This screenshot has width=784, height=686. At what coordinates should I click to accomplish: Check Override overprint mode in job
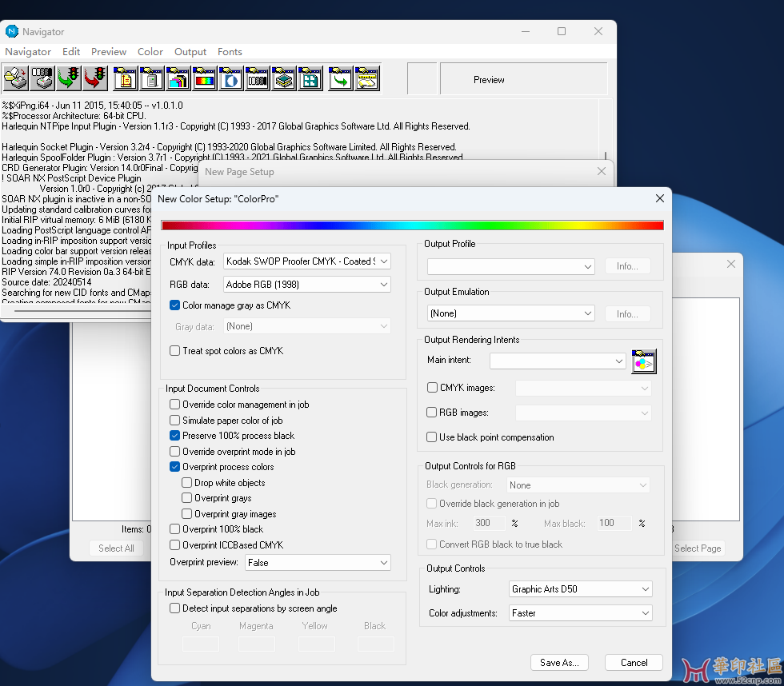[x=174, y=451]
